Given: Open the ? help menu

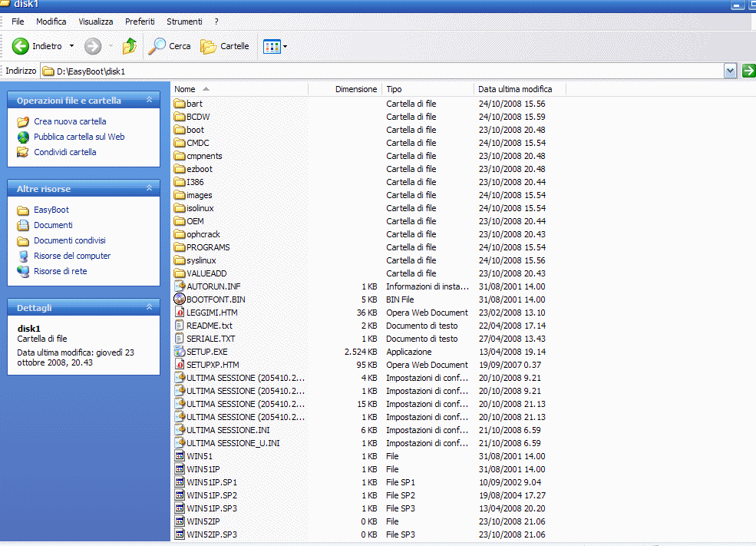Looking at the screenshot, I should click(216, 22).
